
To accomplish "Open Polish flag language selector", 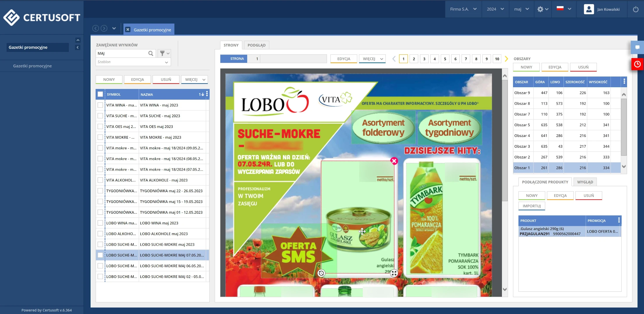I will pyautogui.click(x=564, y=9).
